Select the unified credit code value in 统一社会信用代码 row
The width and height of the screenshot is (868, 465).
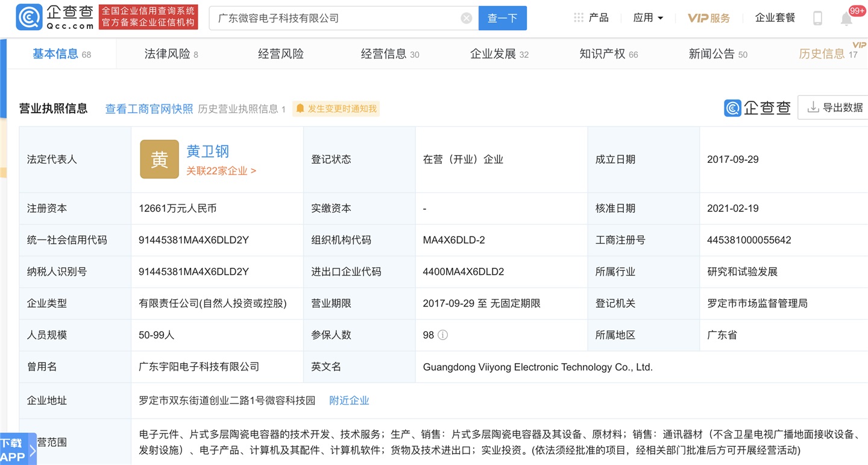point(193,240)
